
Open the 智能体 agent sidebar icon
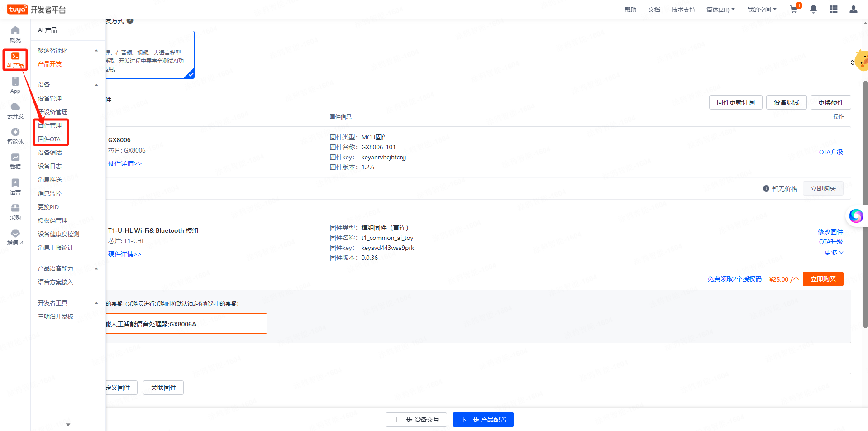coord(15,135)
